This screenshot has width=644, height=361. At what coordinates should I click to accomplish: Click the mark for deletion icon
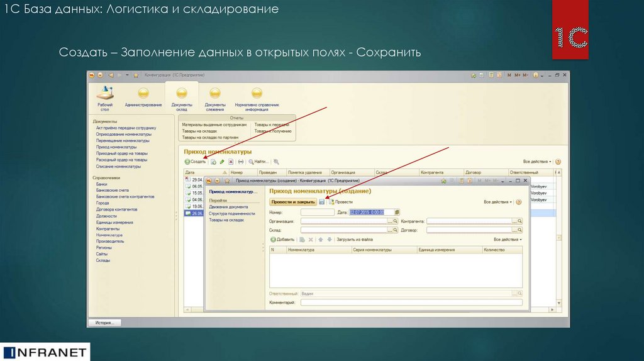(x=231, y=162)
